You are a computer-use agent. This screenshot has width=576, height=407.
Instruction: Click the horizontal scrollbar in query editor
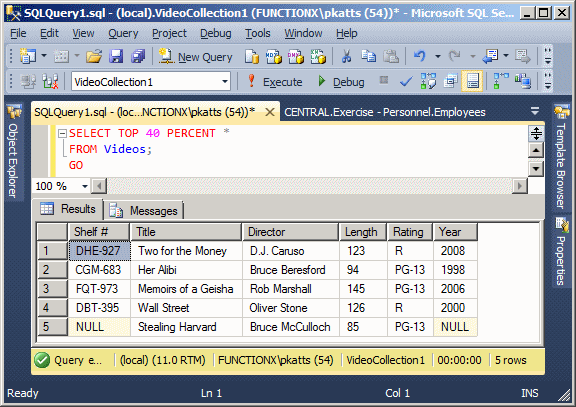(x=309, y=186)
